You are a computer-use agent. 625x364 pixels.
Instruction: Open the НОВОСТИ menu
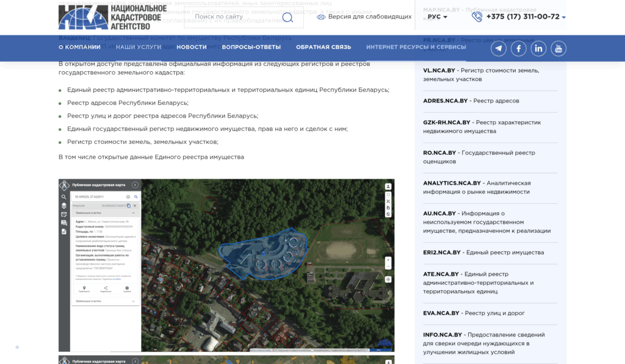tap(192, 47)
